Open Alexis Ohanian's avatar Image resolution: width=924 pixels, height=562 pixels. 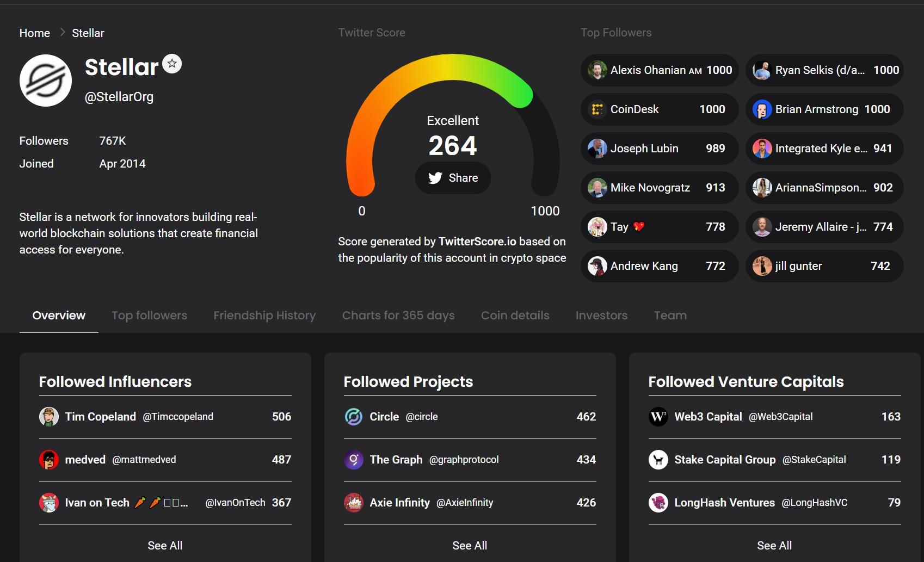pyautogui.click(x=597, y=70)
